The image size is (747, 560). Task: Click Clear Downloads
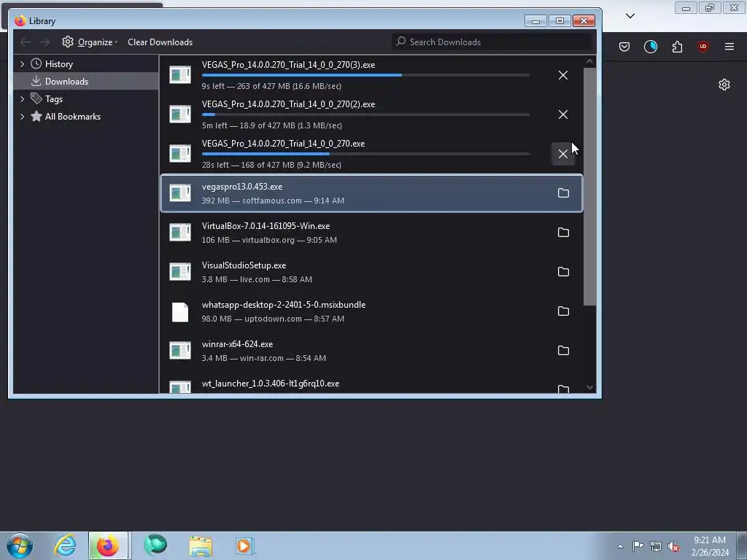point(160,42)
